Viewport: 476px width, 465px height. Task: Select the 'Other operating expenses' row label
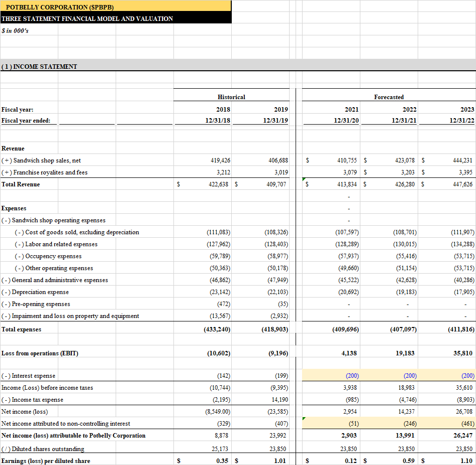[54, 268]
